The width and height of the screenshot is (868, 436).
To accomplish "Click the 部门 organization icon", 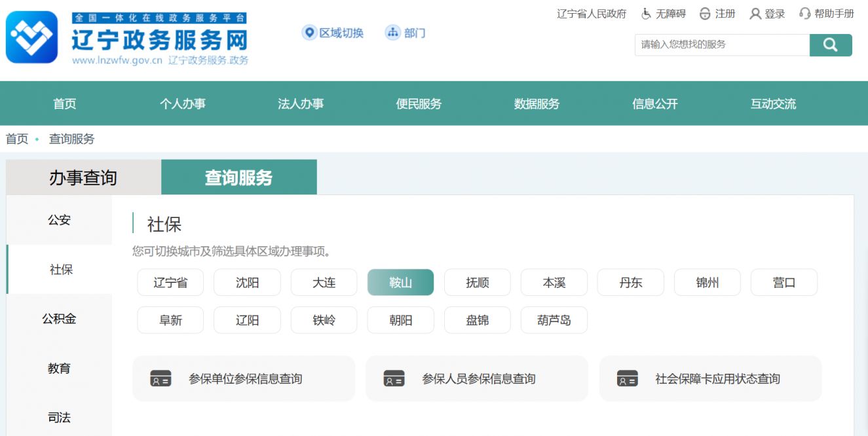I will click(392, 33).
